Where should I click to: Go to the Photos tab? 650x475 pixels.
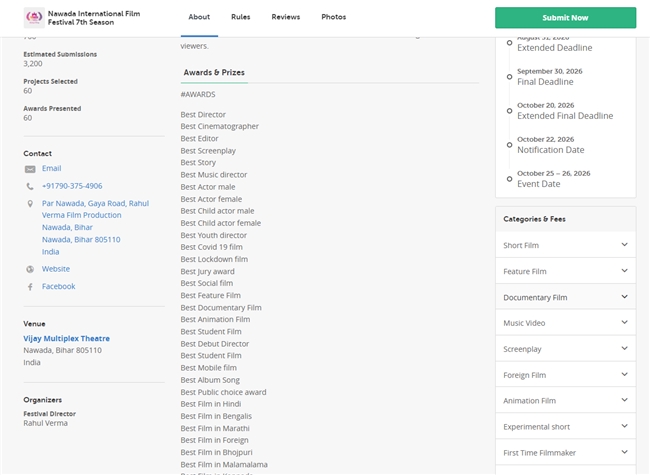pos(333,17)
